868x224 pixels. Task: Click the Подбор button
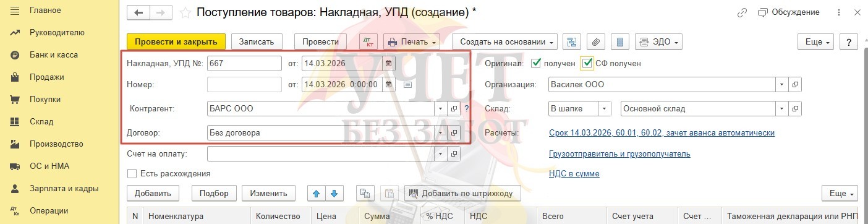[x=214, y=193]
